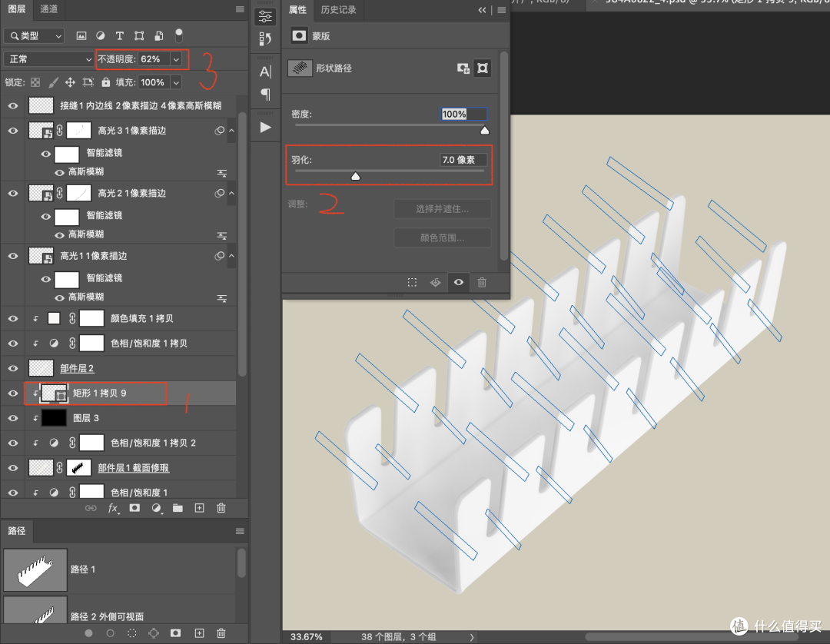
Task: Fill path with foreground color icon
Action: tap(88, 633)
